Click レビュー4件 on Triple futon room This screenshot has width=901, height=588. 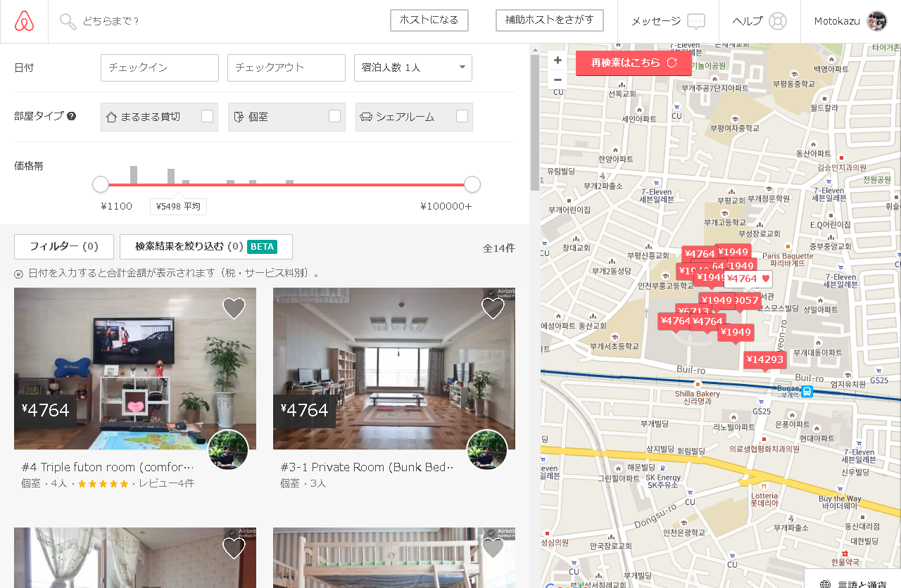point(166,483)
